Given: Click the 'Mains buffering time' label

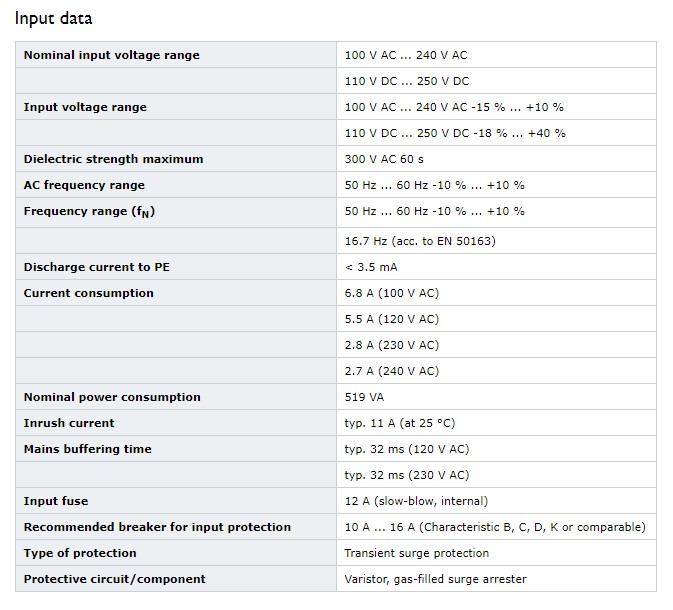Looking at the screenshot, I should (x=88, y=449).
